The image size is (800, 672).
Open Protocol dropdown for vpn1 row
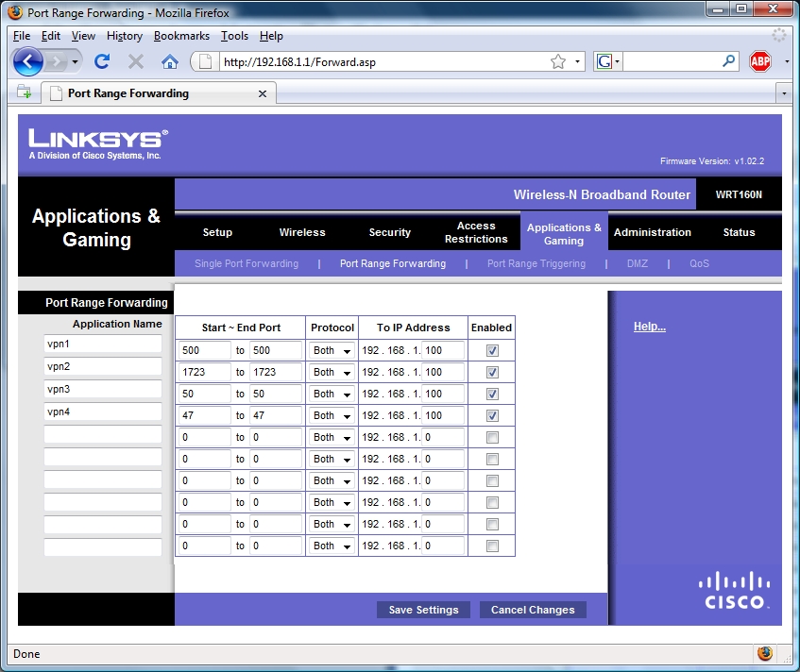(x=332, y=350)
